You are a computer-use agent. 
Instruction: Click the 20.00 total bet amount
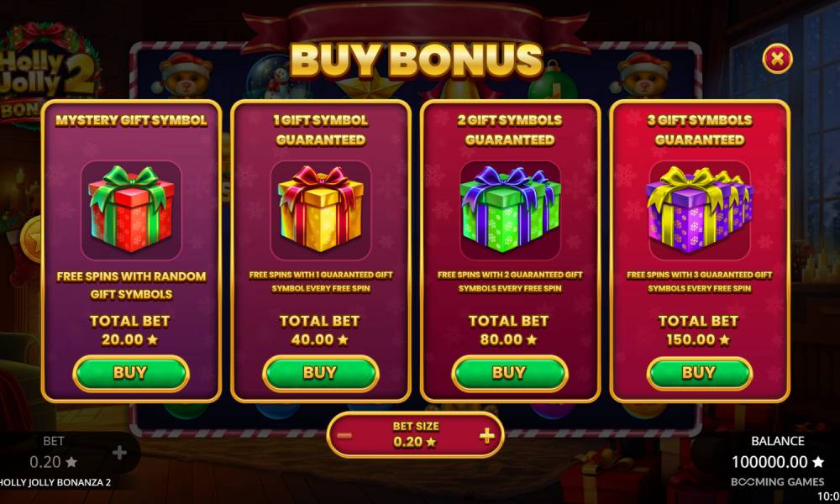click(x=129, y=339)
